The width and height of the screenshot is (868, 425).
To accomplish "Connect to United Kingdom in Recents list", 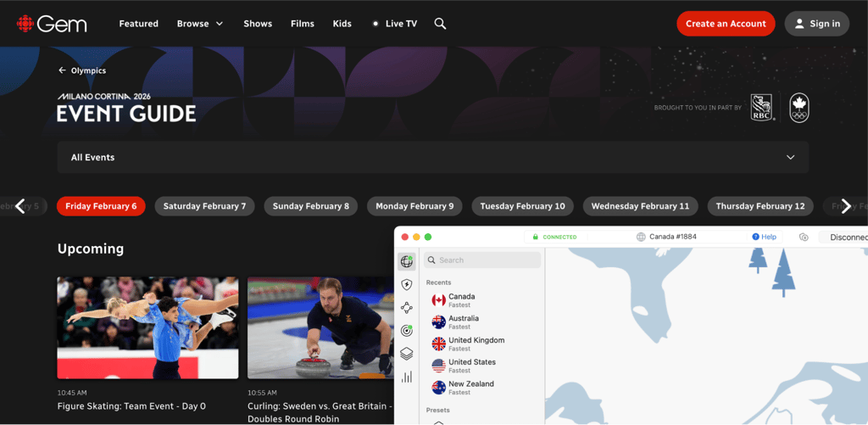I will 482,344.
